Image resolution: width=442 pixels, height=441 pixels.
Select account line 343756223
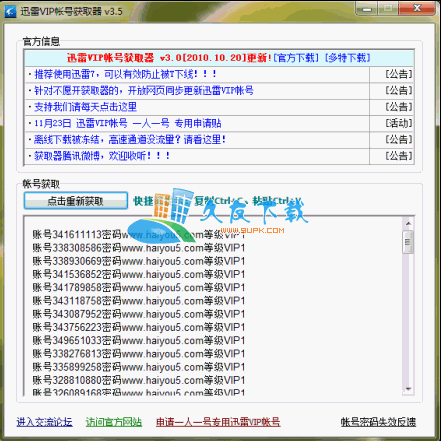tap(139, 327)
